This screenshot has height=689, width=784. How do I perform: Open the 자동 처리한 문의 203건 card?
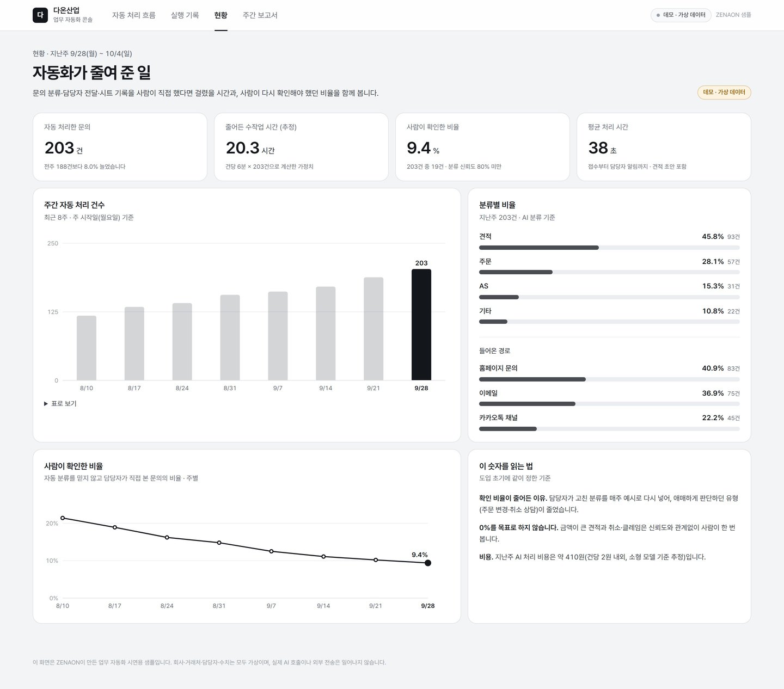120,147
